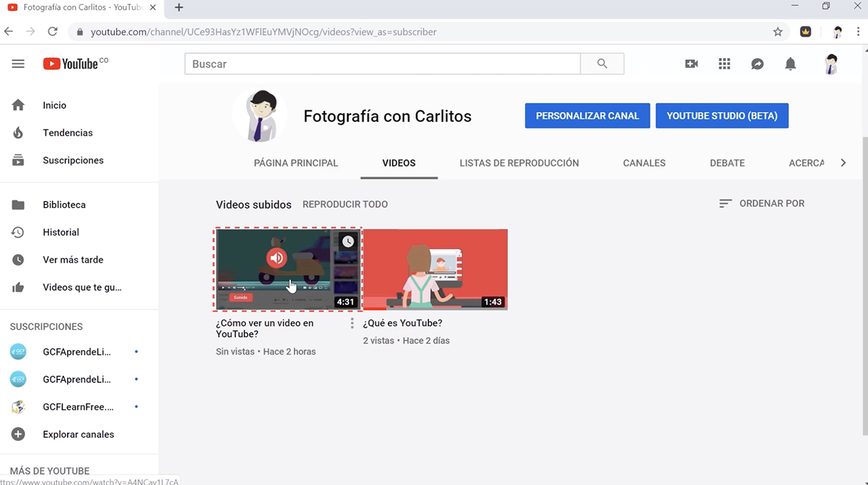The height and width of the screenshot is (485, 868).
Task: Open ¿Qué es YouTube? title link
Action: coord(402,323)
